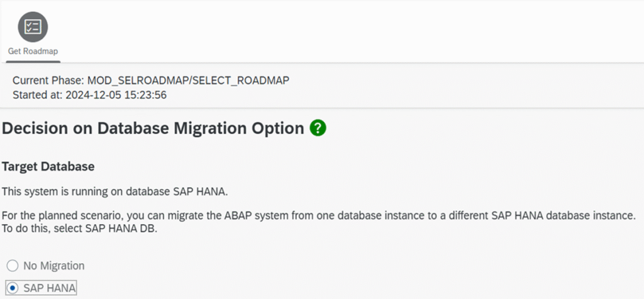644x299 pixels.
Task: Click the 'To do this, select SAP HANA DB' line
Action: coord(72,228)
